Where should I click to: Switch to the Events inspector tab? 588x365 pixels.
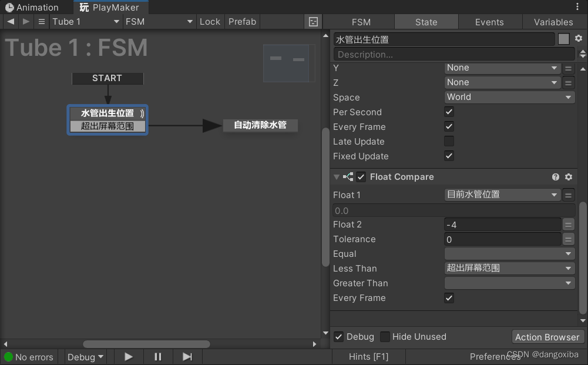[x=489, y=22]
